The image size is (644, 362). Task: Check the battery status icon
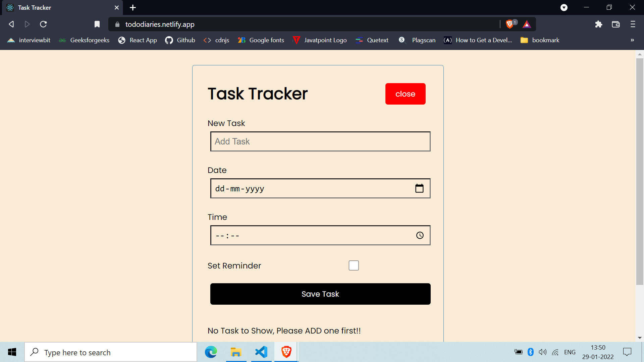518,352
